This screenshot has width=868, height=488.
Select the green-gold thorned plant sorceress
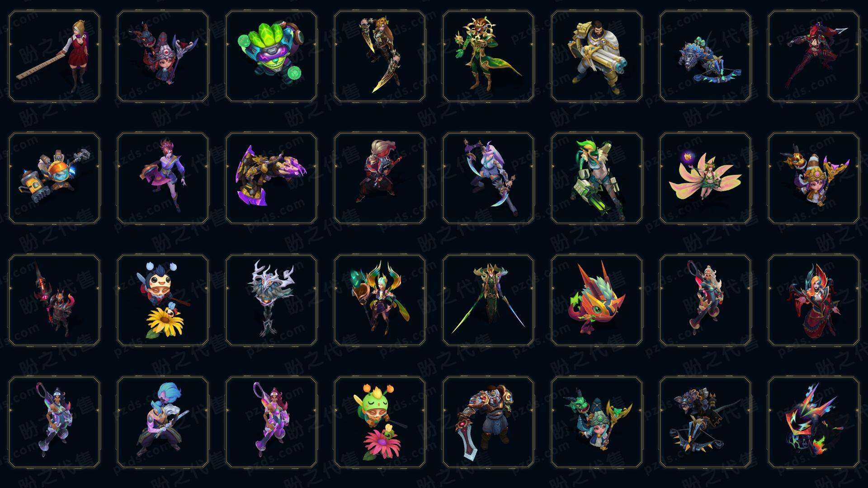point(488,56)
